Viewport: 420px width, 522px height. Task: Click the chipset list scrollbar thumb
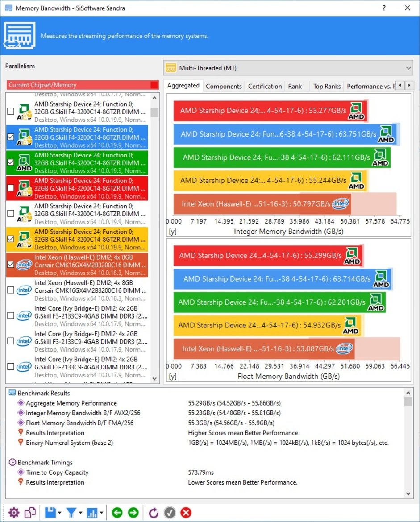(154, 112)
